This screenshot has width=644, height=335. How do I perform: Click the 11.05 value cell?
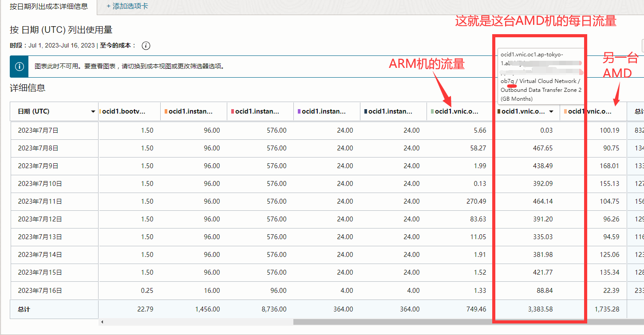point(478,237)
